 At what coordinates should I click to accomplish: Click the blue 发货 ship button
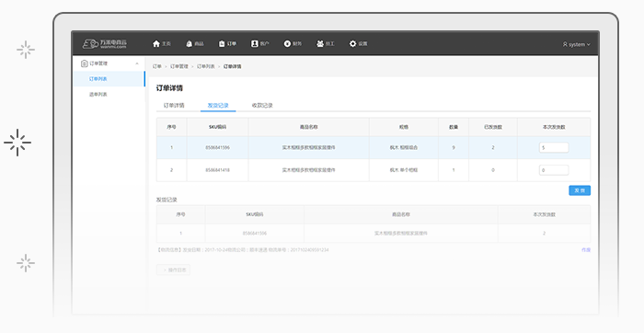click(580, 190)
